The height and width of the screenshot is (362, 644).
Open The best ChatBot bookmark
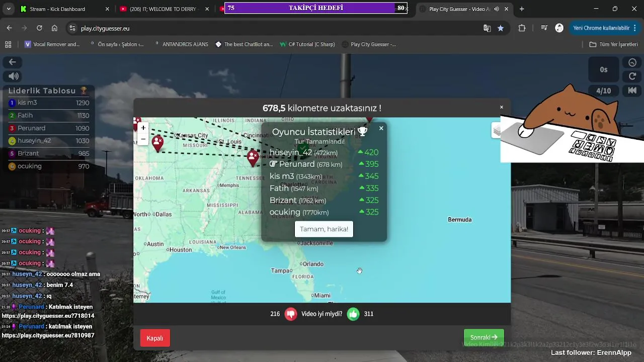click(244, 44)
